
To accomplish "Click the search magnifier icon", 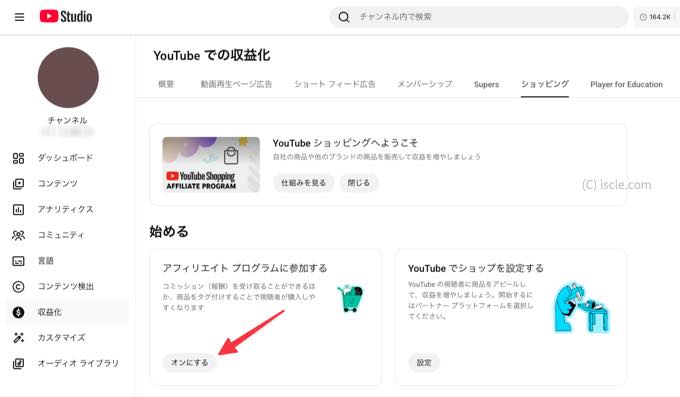I will 343,17.
